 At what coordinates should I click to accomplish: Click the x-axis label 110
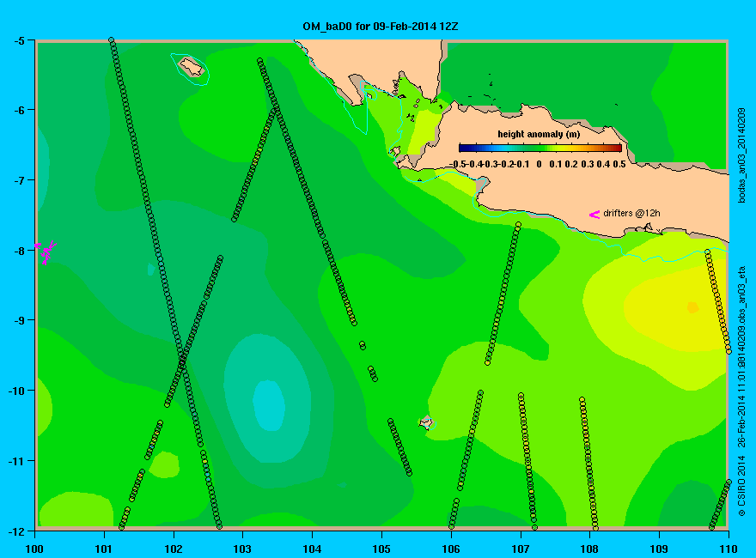pyautogui.click(x=729, y=549)
